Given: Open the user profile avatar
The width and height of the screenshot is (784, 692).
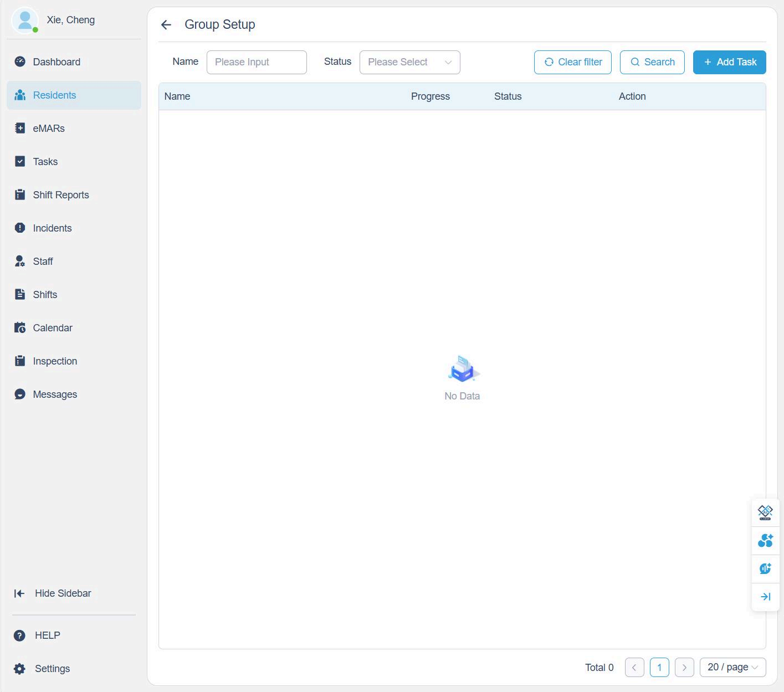Looking at the screenshot, I should [25, 20].
